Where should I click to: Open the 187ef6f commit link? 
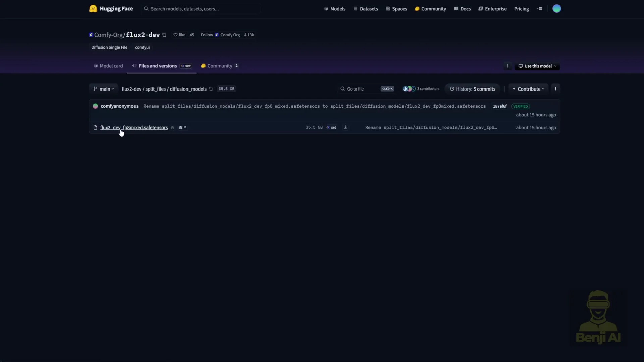(x=499, y=106)
